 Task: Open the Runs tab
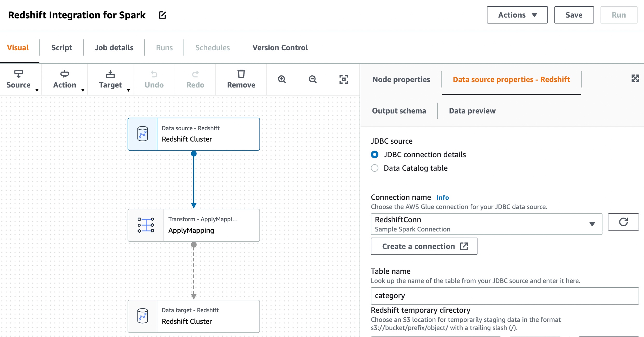coord(164,48)
